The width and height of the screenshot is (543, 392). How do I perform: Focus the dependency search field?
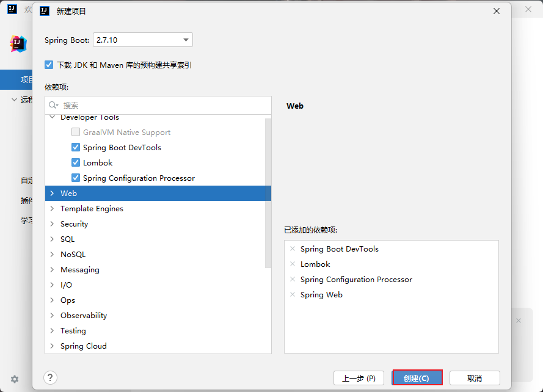pos(158,105)
